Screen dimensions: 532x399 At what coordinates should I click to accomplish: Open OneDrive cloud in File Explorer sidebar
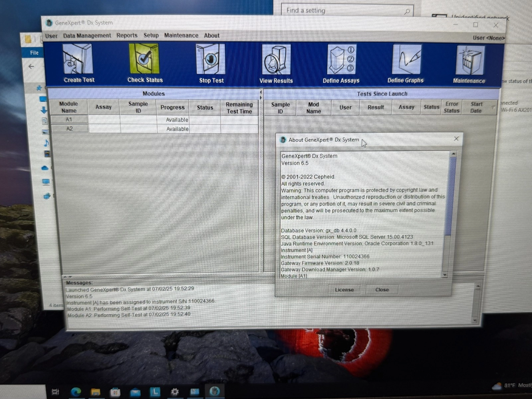click(45, 168)
